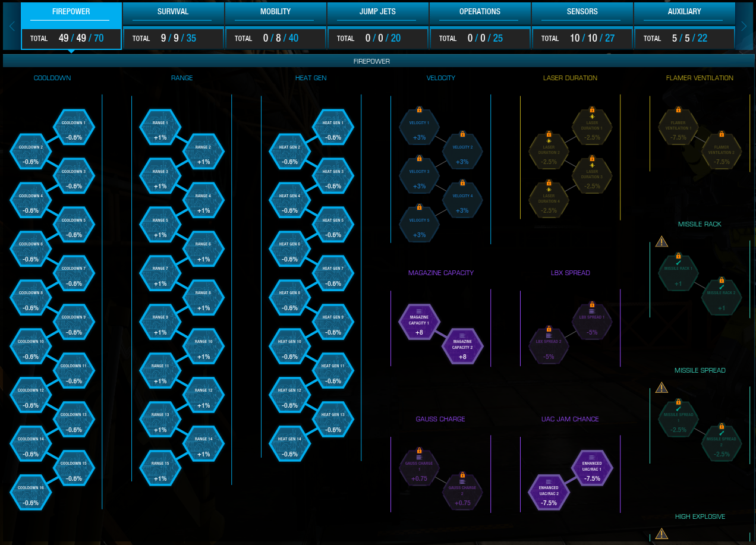
Task: Select the Heat Gen 14 skill node
Action: (x=289, y=445)
